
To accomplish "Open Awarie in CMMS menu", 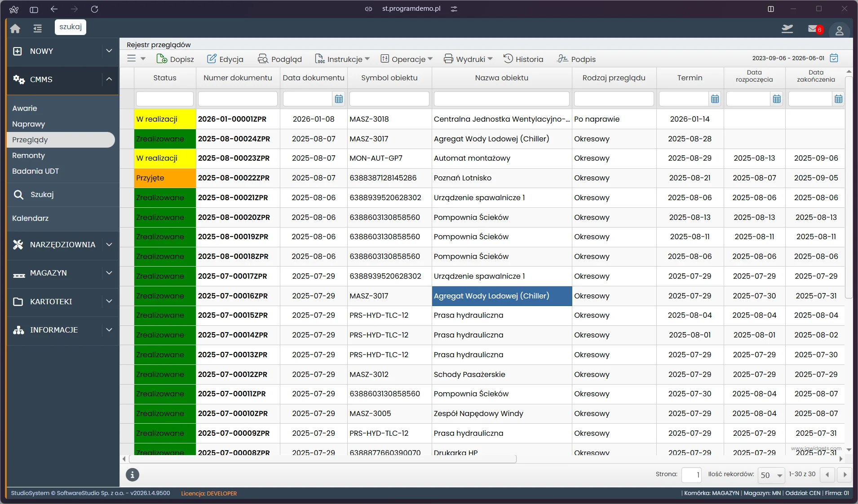I will (25, 108).
